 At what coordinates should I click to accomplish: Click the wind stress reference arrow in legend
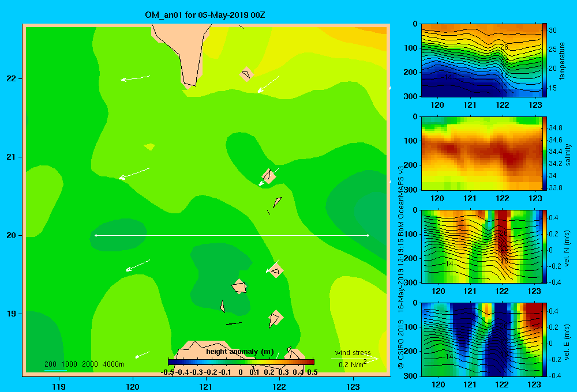click(355, 359)
